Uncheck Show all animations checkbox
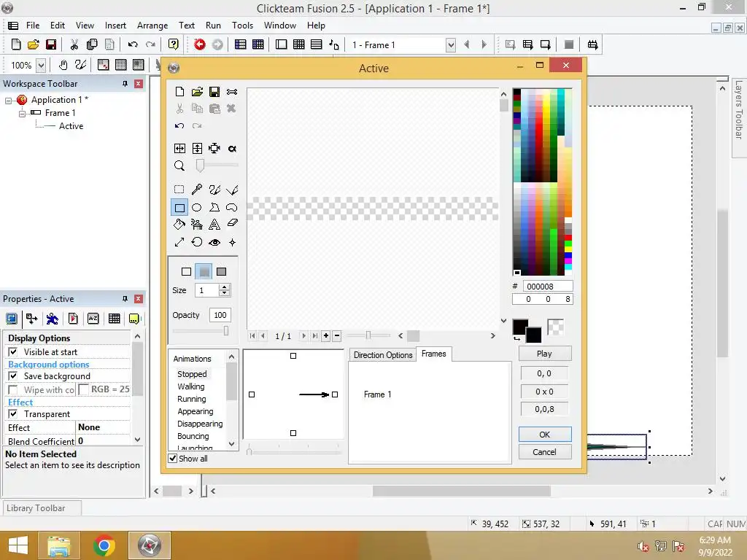The image size is (747, 560). pos(172,458)
